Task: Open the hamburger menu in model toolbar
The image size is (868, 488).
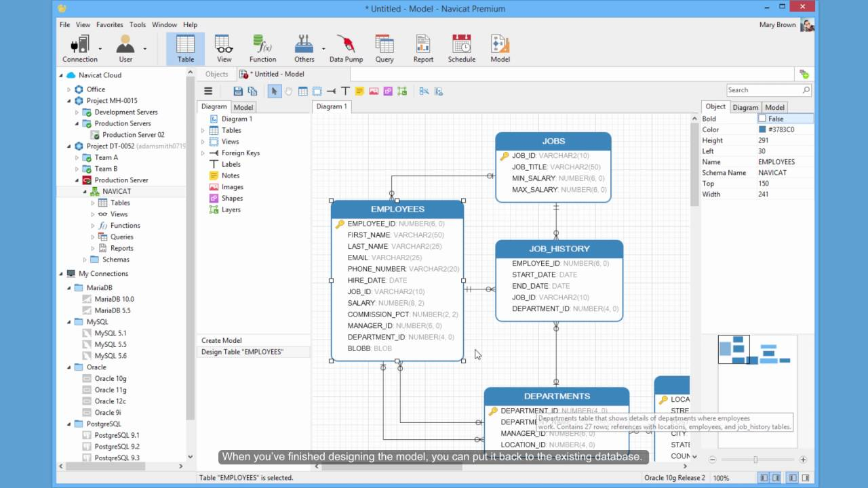Action: [208, 91]
